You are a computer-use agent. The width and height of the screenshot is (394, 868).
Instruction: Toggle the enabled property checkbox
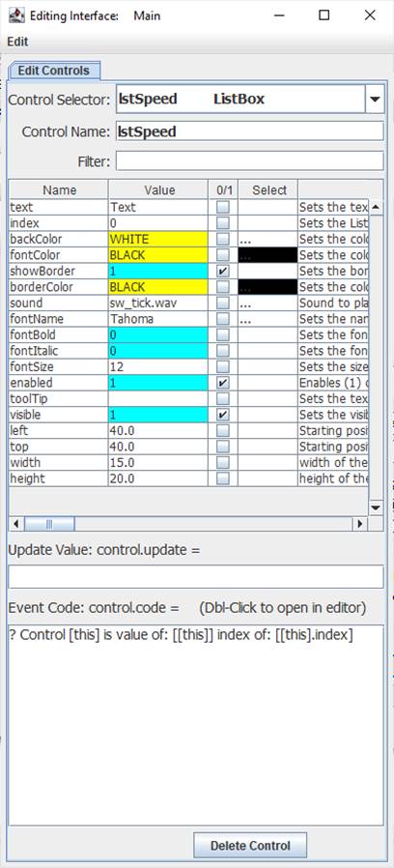click(x=222, y=383)
